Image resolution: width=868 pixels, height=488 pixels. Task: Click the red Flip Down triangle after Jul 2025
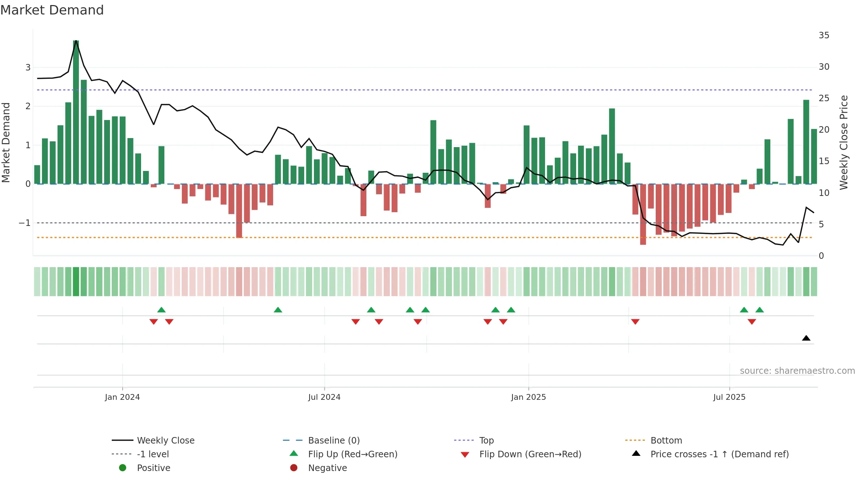click(x=752, y=321)
